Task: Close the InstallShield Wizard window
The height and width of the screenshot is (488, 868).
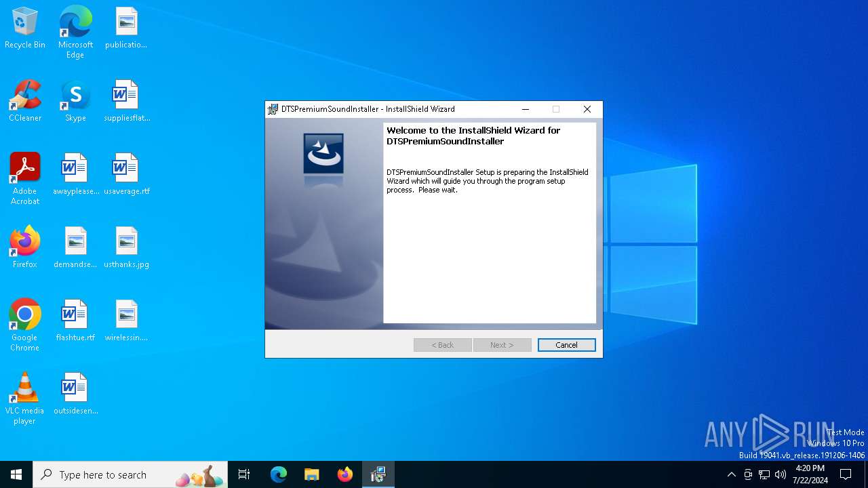Action: pyautogui.click(x=587, y=109)
